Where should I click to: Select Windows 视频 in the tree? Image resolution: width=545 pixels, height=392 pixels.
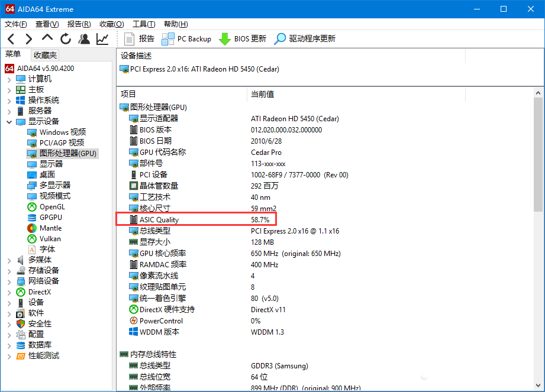point(63,132)
